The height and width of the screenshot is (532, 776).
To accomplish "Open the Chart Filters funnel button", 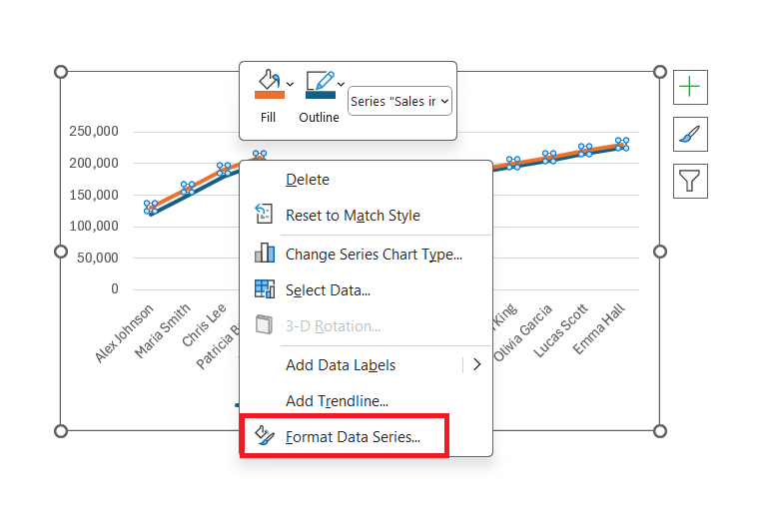I will (690, 181).
